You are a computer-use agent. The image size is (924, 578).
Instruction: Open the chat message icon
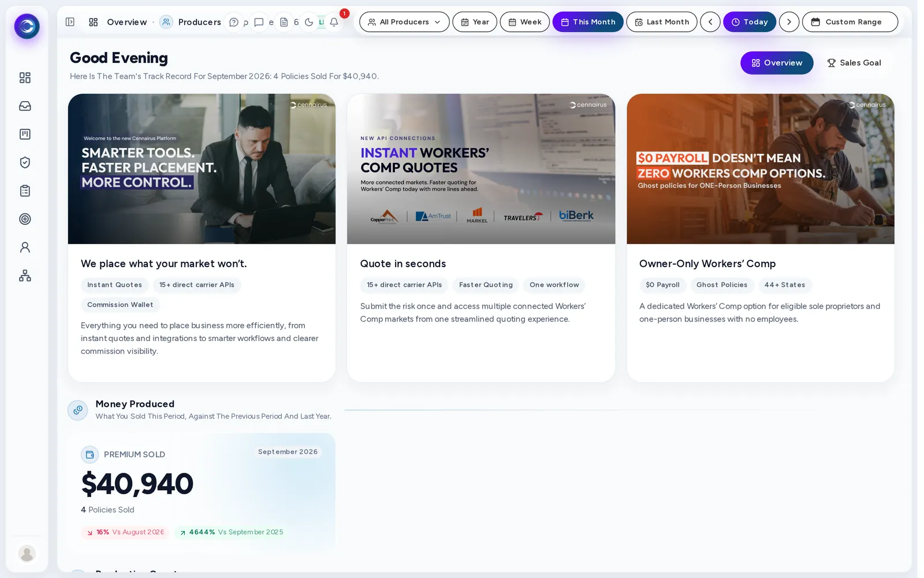coord(259,22)
